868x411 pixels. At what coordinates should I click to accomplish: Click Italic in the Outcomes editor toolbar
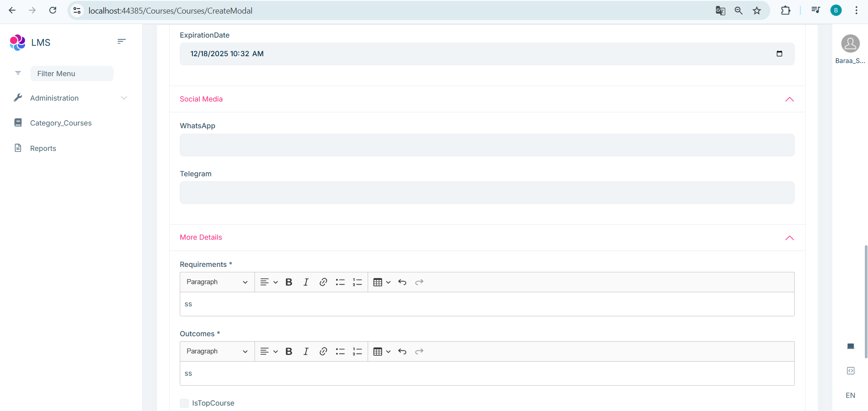306,352
